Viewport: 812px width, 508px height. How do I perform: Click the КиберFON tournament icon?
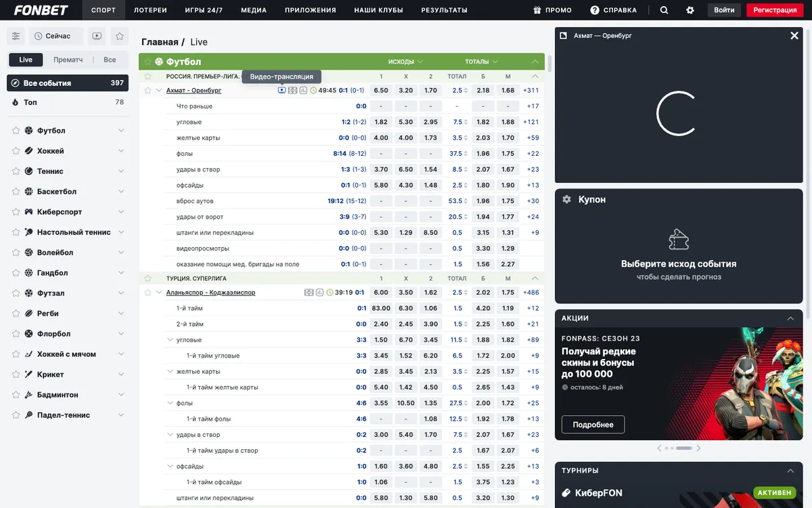pyautogui.click(x=567, y=493)
